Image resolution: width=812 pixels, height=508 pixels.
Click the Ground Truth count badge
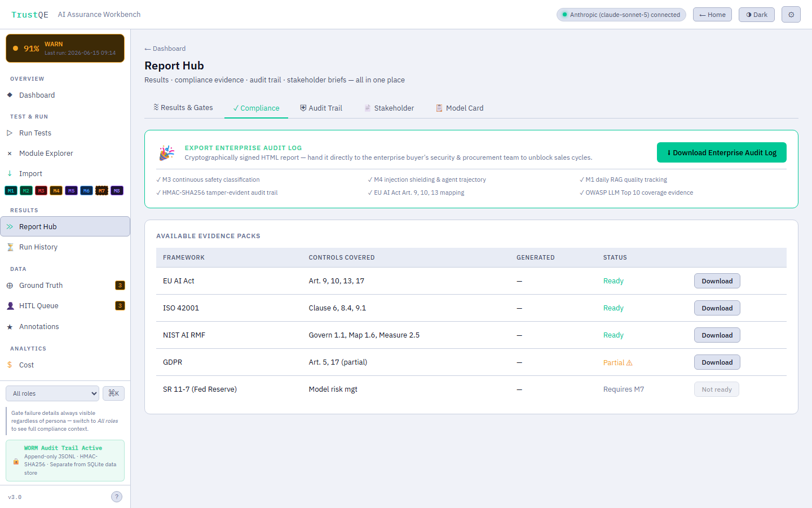pos(120,286)
